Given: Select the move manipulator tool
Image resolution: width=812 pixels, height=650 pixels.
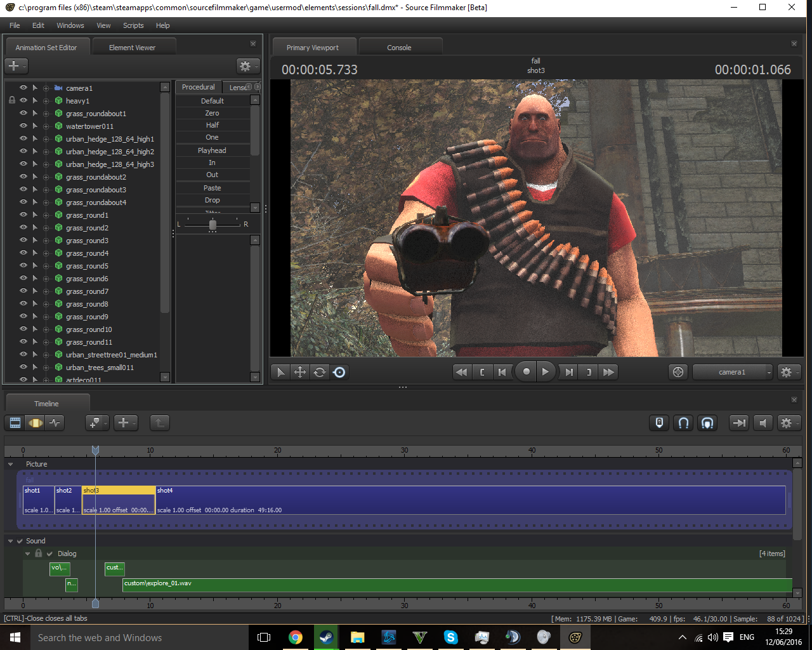Looking at the screenshot, I should [300, 373].
